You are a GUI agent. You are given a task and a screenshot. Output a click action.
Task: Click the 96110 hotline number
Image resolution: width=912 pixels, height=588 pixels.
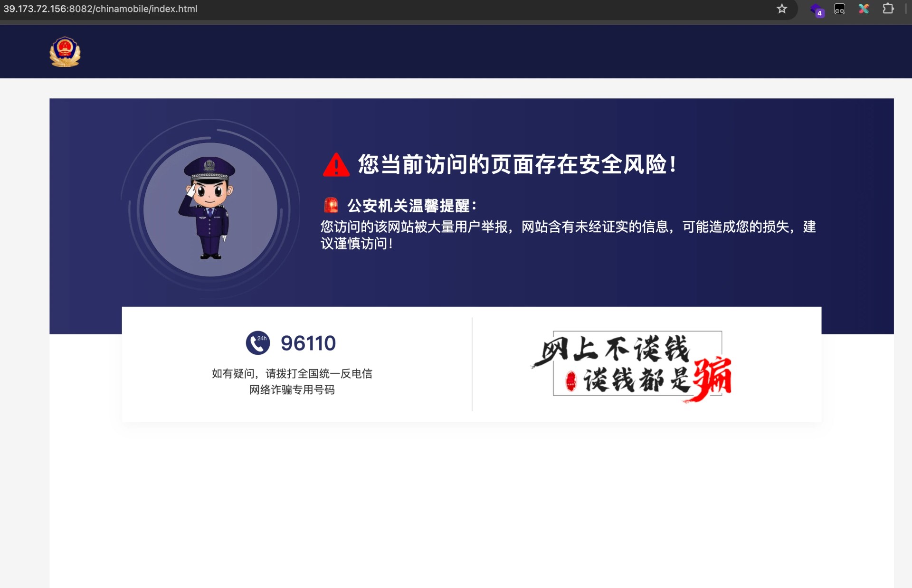tap(308, 342)
